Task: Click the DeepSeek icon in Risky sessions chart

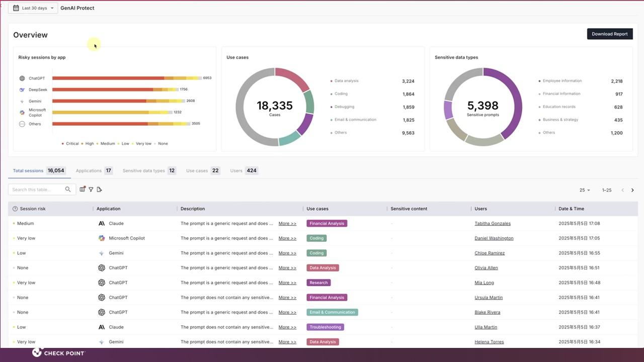Action: [x=22, y=89]
